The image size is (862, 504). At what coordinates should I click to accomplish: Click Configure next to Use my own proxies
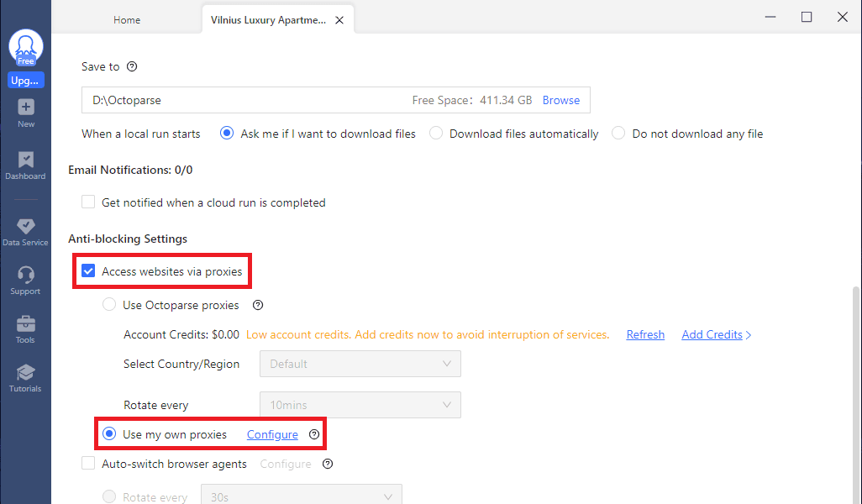(x=272, y=435)
